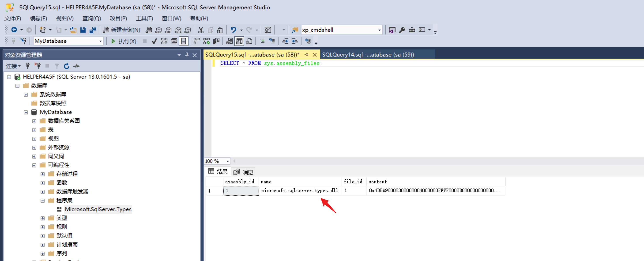Click the MDX query icon
This screenshot has height=261, width=644.
[158, 30]
